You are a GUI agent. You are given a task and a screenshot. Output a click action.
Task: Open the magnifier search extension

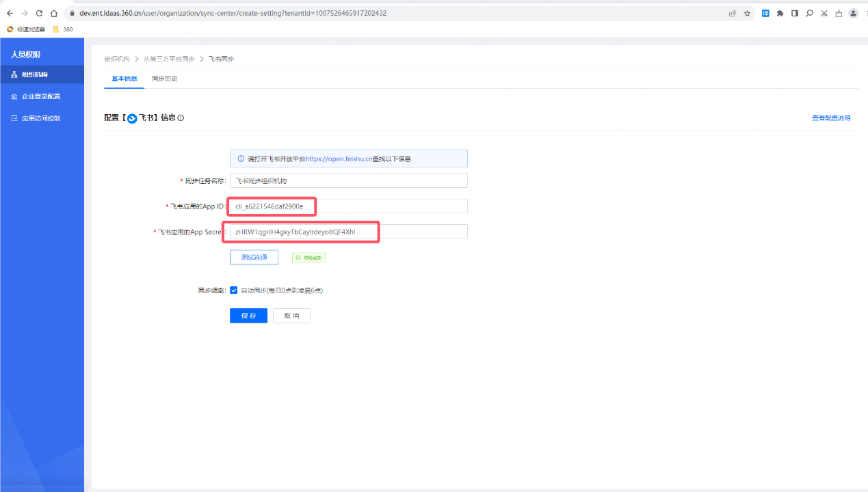(x=809, y=13)
